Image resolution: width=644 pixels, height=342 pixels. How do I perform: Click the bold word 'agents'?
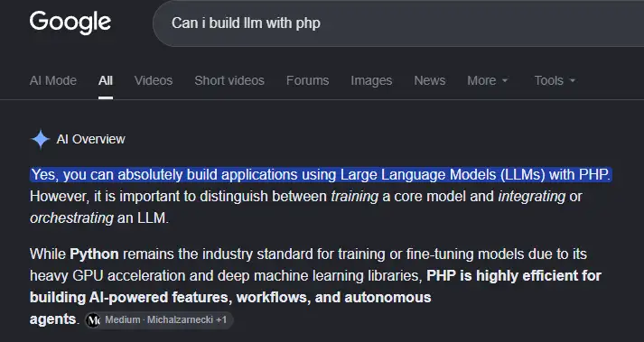[52, 319]
